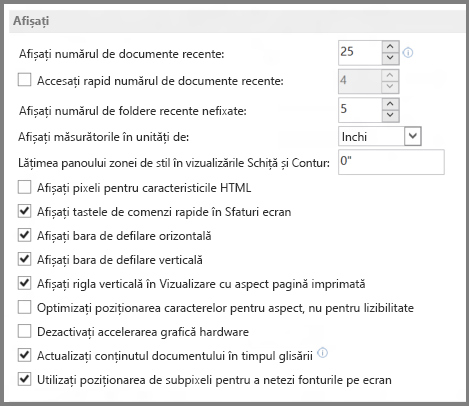This screenshot has width=469, height=406.
Task: Enable Dezactivați accelerarea grafică hardware
Action: coord(25,331)
